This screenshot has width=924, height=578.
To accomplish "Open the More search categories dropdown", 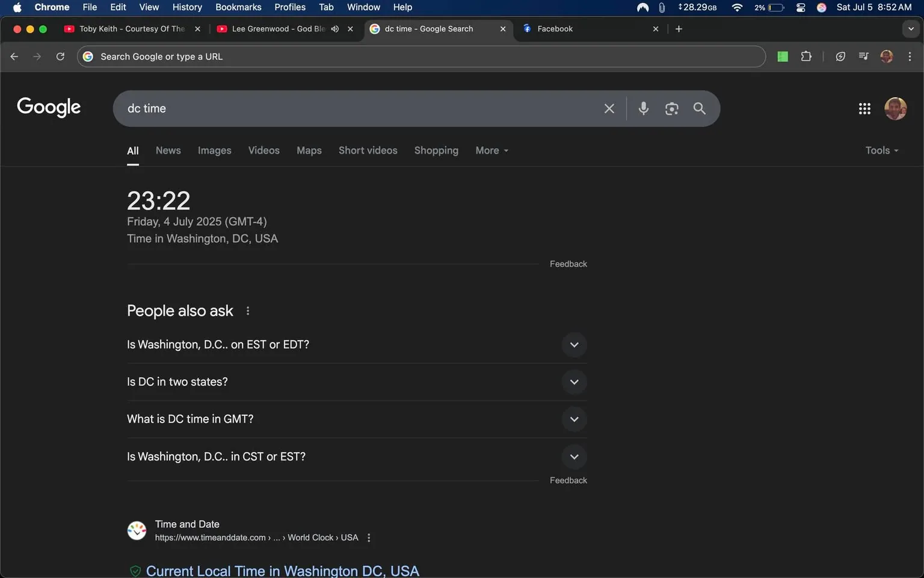I will pos(491,150).
